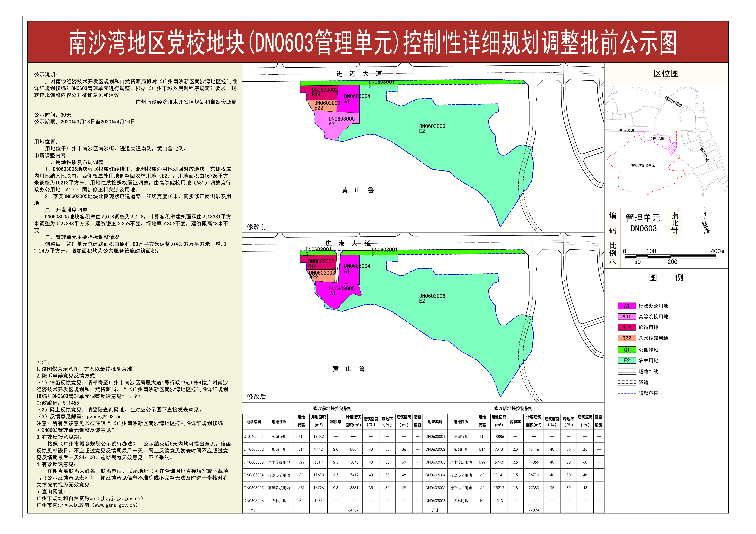Click the A31 land code table cell
The image size is (756, 534).
pos(301,488)
